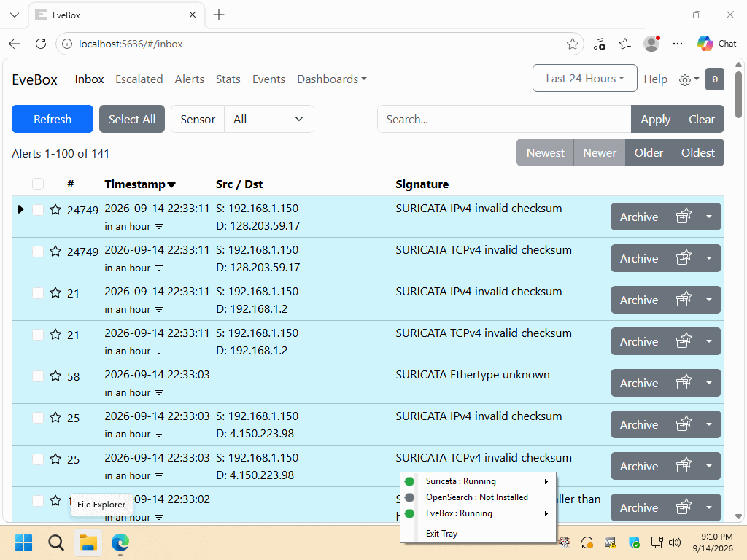This screenshot has width=747, height=560.
Task: Click escalate-archive icon on 21 TCPv4 row
Action: point(684,341)
